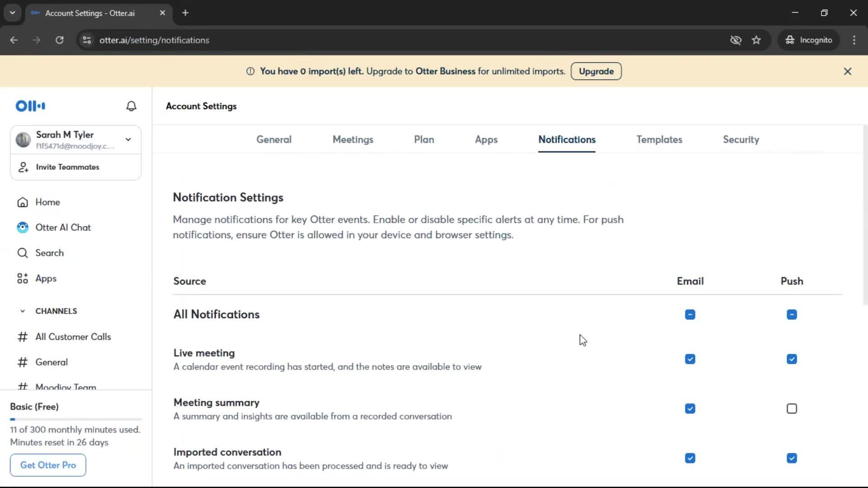The width and height of the screenshot is (868, 488).
Task: Open Otter AI Chat link
Action: 63,227
